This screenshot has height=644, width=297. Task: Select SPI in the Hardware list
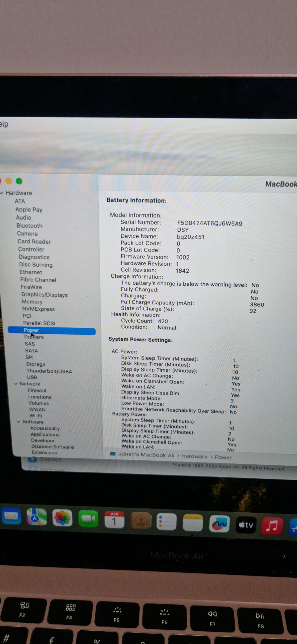(29, 357)
